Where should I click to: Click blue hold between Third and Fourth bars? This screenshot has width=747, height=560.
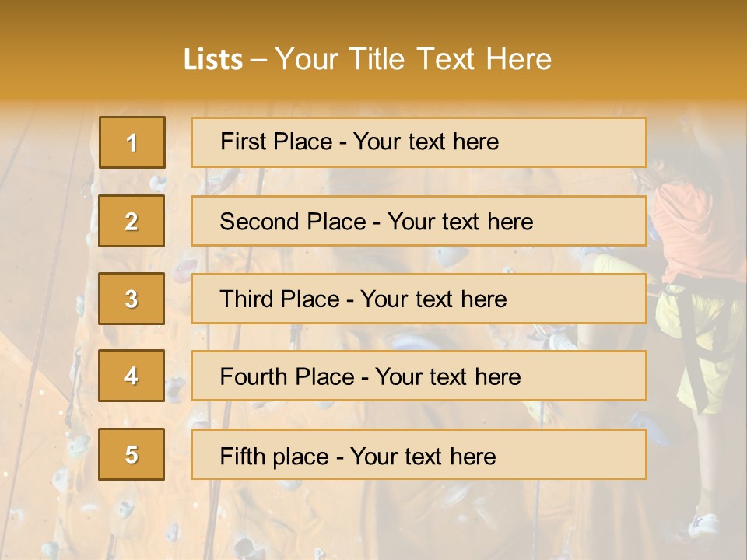410,341
